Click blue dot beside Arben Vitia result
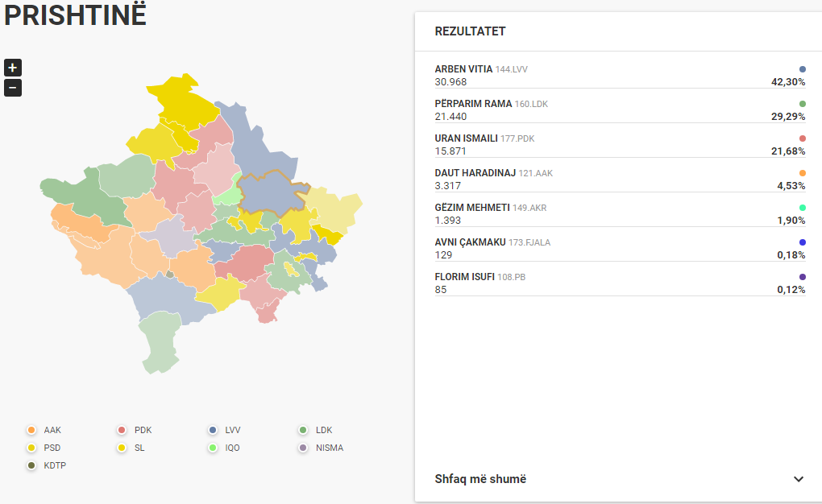Viewport: 822px width, 504px height. (x=802, y=69)
